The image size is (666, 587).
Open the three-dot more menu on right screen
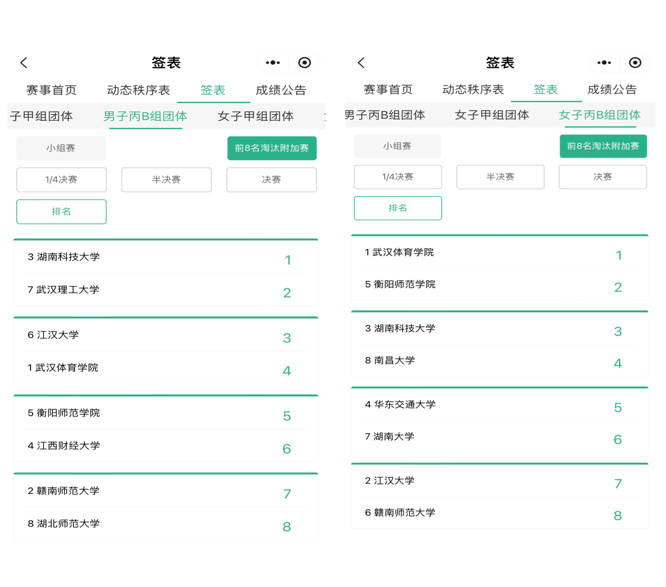click(x=604, y=63)
